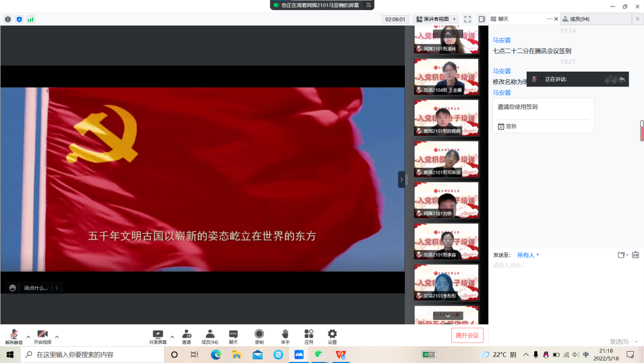The height and width of the screenshot is (363, 644).
Task: Click the Share Screen (共享屏幕) icon
Action: (158, 334)
